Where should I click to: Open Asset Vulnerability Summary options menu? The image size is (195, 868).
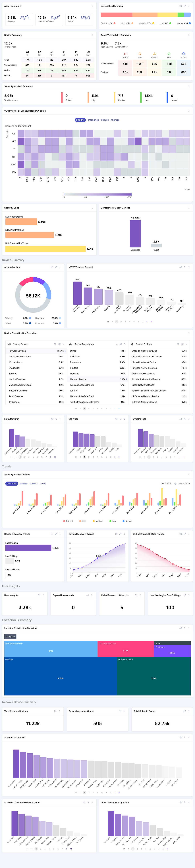point(189,35)
